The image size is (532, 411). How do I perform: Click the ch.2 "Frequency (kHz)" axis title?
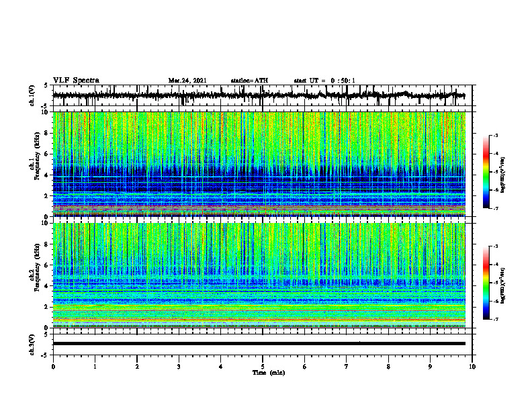coord(37,267)
